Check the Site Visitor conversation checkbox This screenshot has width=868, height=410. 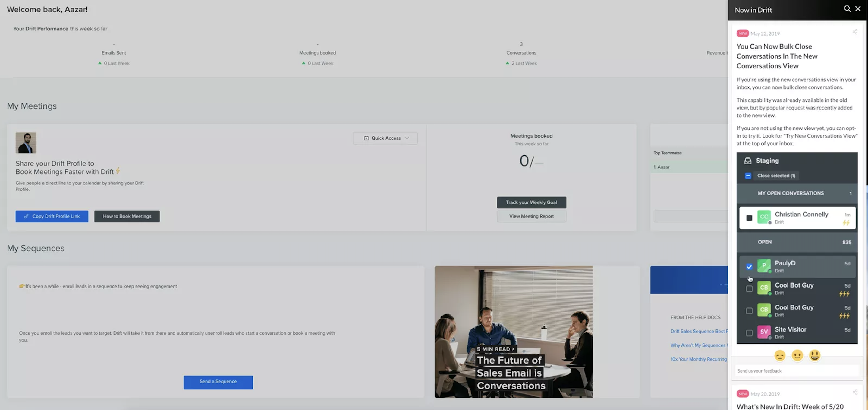[749, 333]
